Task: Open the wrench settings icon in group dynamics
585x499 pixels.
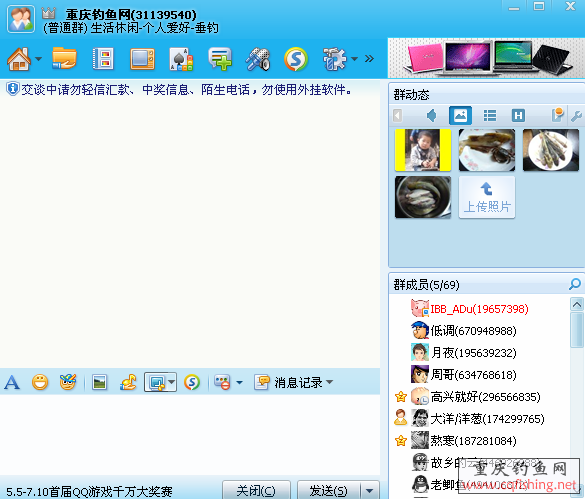Action: tap(576, 116)
